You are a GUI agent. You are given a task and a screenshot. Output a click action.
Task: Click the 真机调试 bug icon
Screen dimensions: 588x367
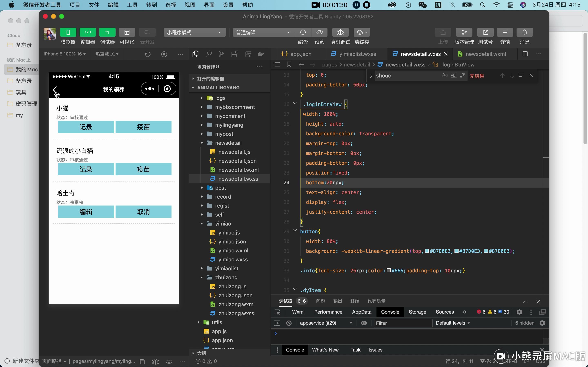click(340, 32)
